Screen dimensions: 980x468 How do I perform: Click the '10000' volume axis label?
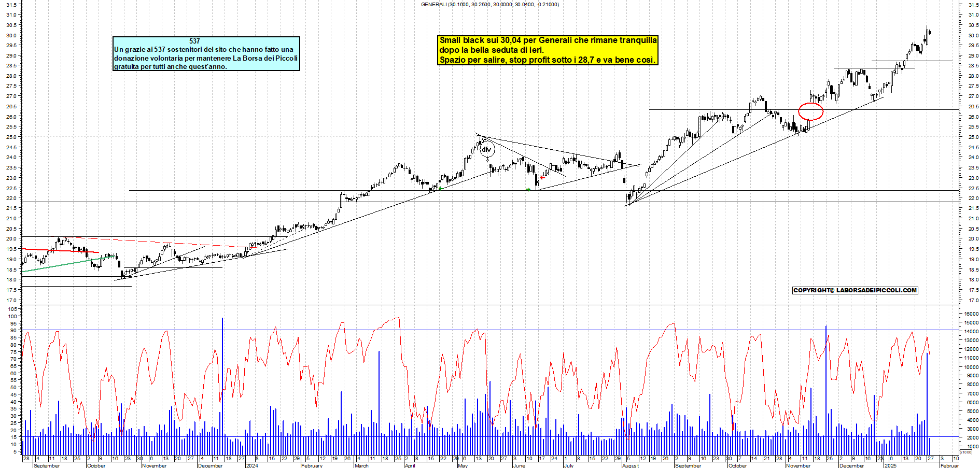[971, 367]
